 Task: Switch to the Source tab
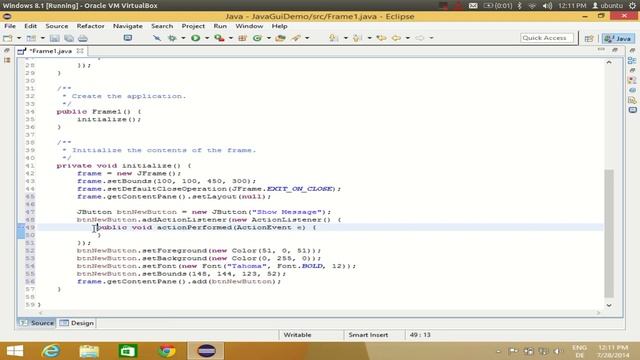pyautogui.click(x=37, y=323)
